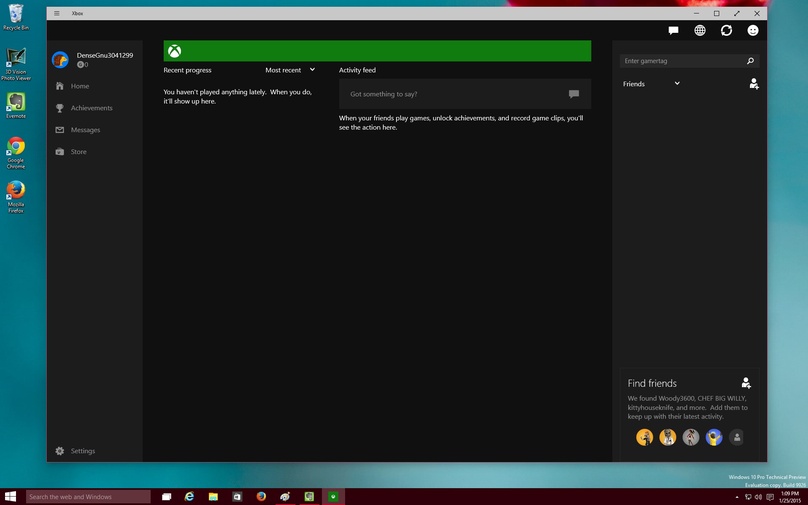Image resolution: width=808 pixels, height=505 pixels.
Task: Click the magnifier icon beside Enter gamertag
Action: pos(750,61)
